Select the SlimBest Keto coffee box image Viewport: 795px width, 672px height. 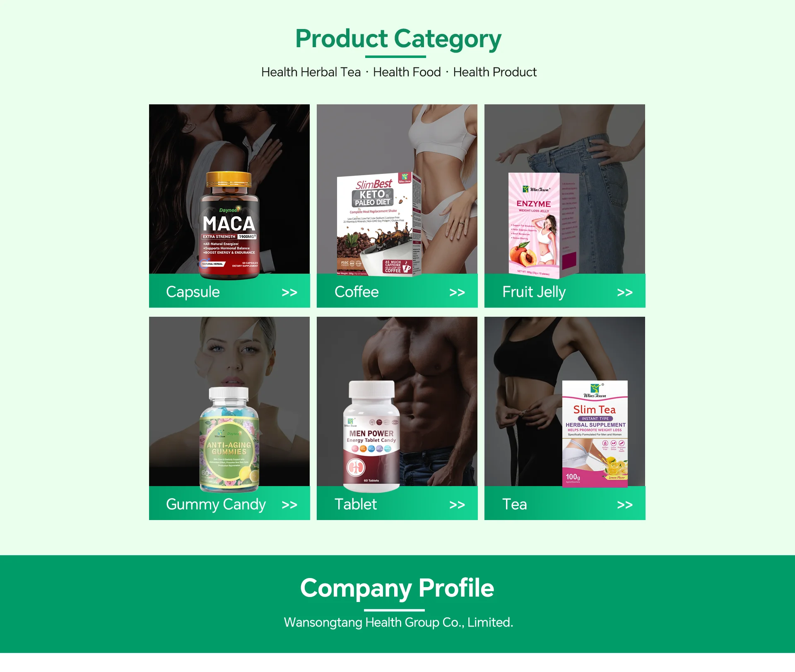tap(379, 224)
